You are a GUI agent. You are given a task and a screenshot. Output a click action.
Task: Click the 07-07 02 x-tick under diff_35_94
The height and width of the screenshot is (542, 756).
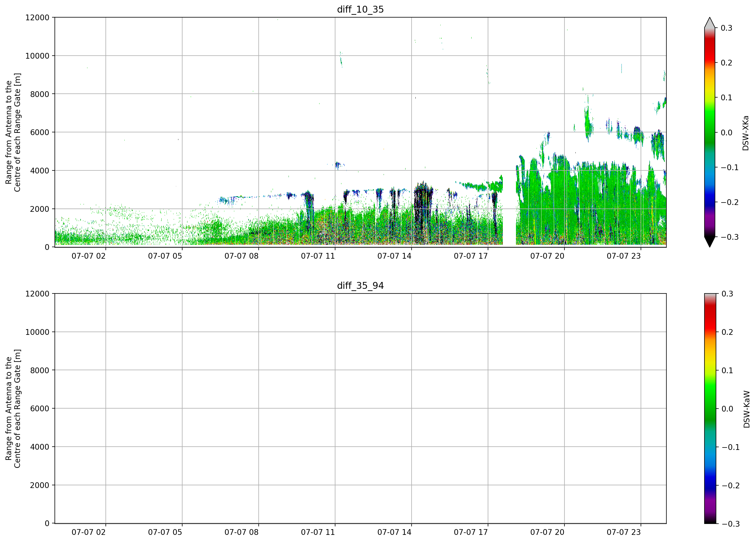[x=89, y=532]
